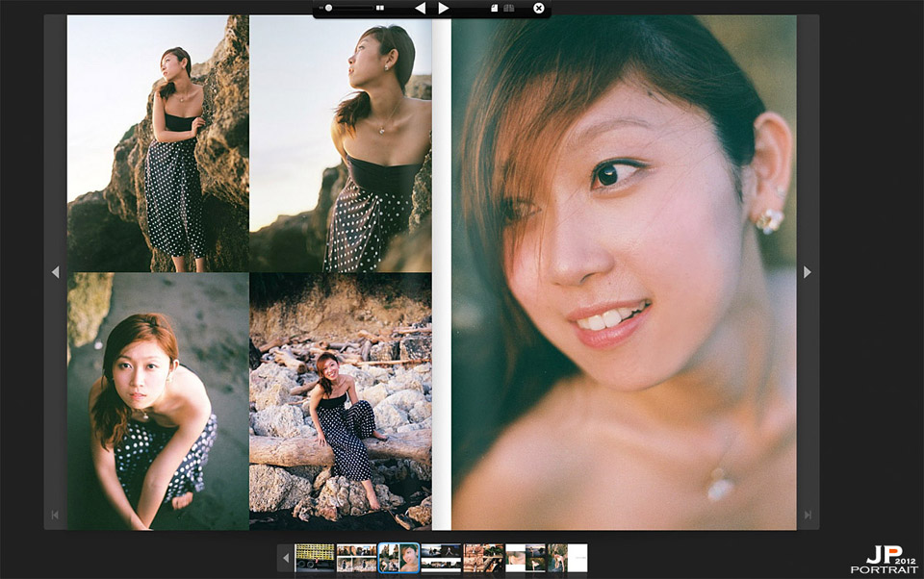Switch to single page view
Viewport: 924px width, 579px height.
coord(494,9)
